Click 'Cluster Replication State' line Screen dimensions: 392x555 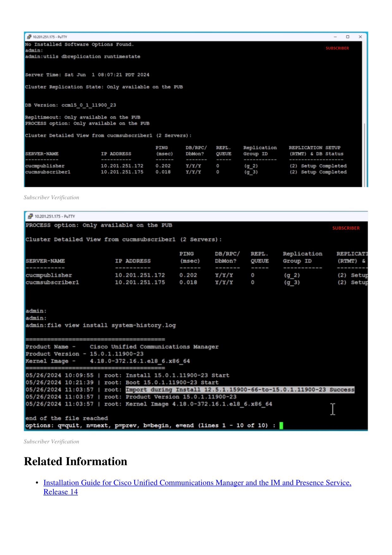click(x=104, y=87)
